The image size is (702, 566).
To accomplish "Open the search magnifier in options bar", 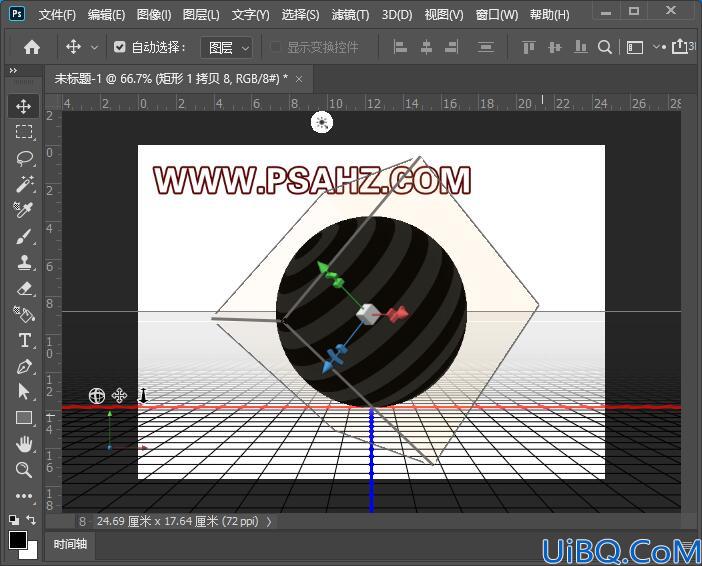I will pyautogui.click(x=604, y=47).
